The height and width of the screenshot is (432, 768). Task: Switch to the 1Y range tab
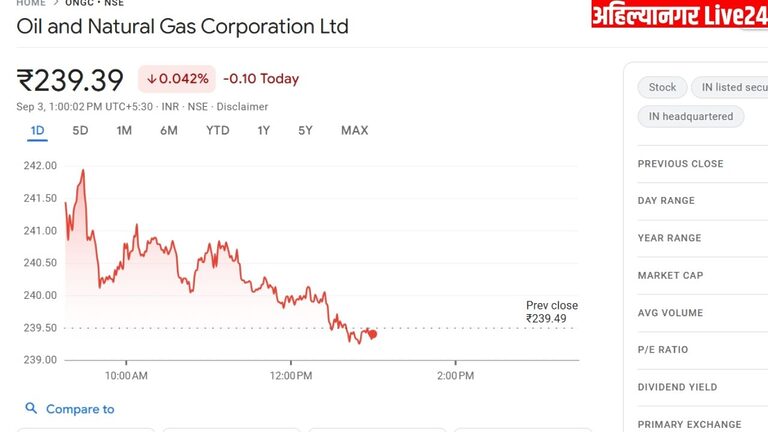point(263,130)
